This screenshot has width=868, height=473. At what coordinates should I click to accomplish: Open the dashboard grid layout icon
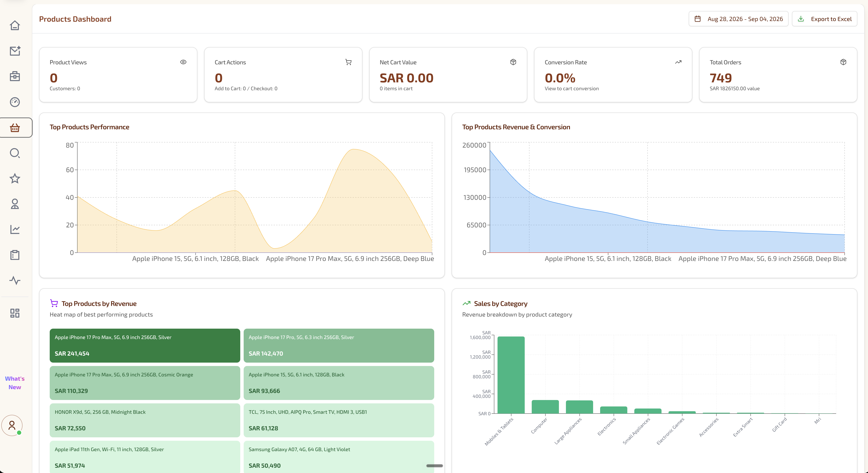pos(15,313)
